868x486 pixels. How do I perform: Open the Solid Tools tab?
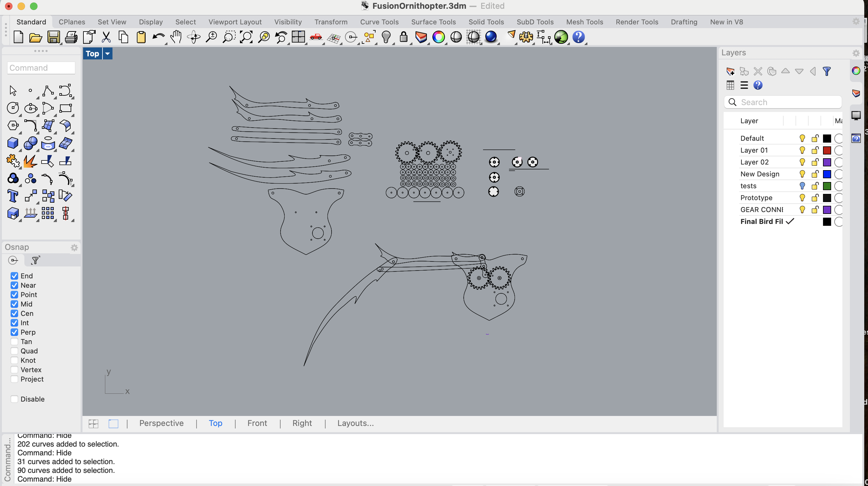(486, 22)
